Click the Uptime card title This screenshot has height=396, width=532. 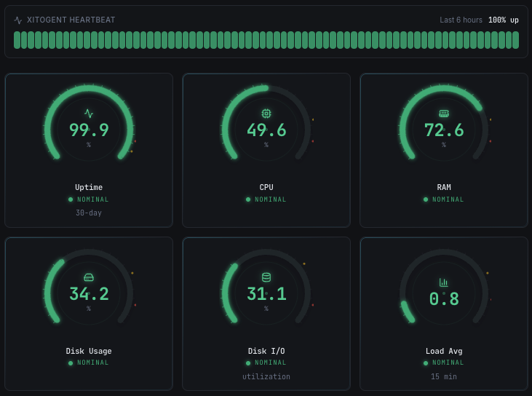89,187
